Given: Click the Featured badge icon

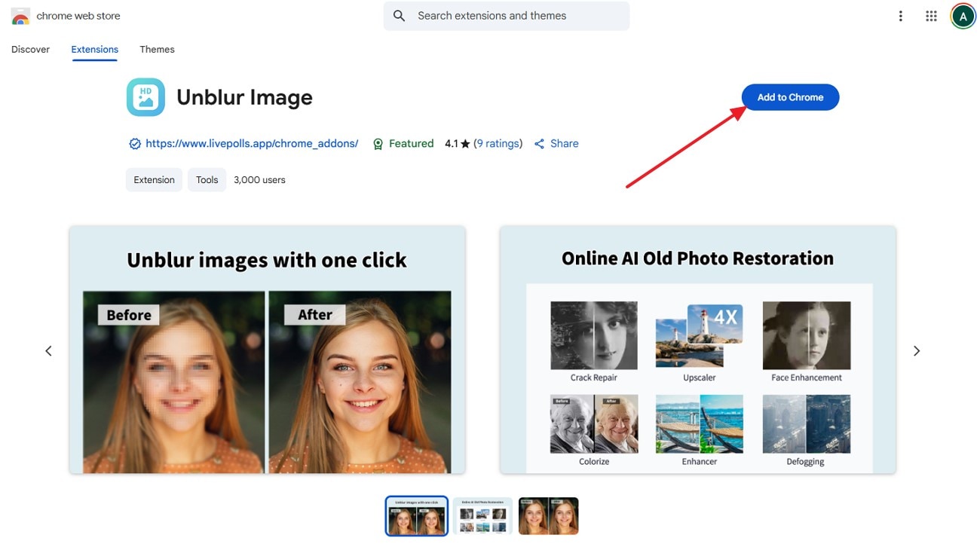Looking at the screenshot, I should (x=378, y=144).
